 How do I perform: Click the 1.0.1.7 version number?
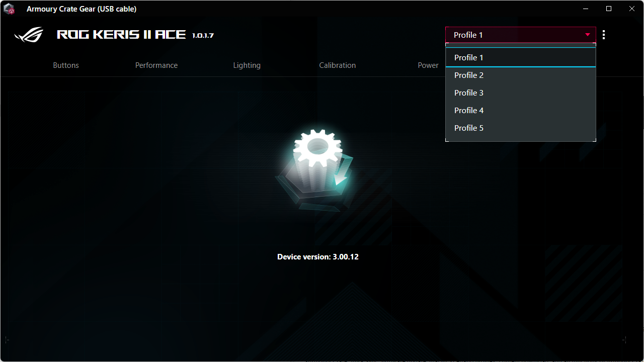click(203, 35)
